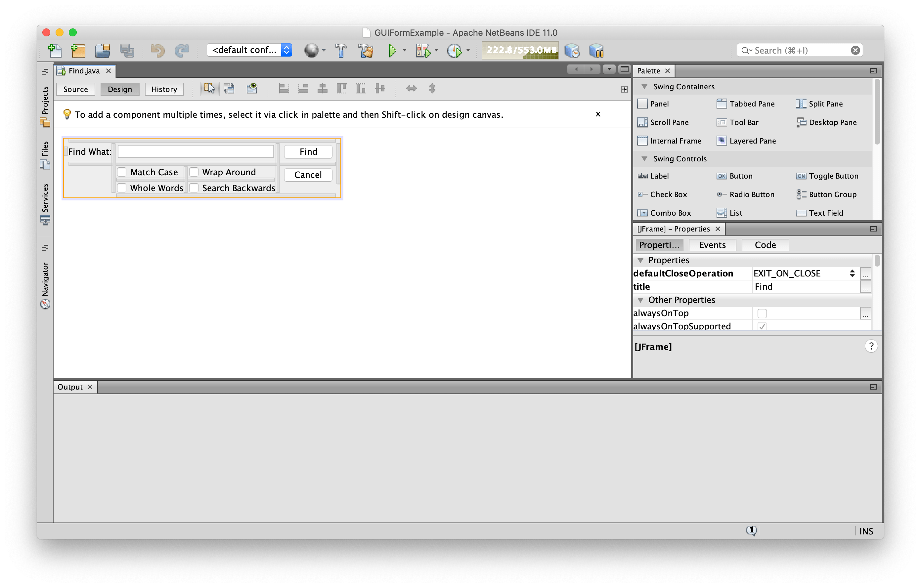
Task: Click the New File toolbar icon
Action: pos(55,51)
